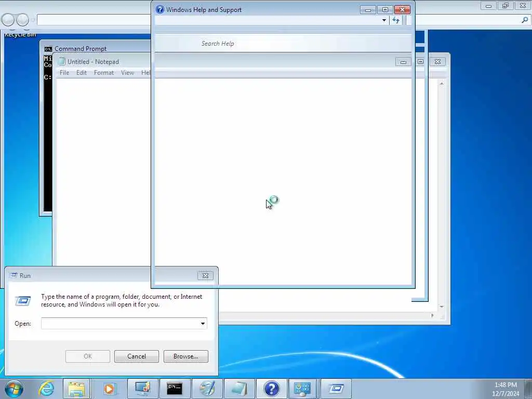Image resolution: width=532 pixels, height=399 pixels.
Task: Click the Help and Support title bar question icon
Action: pos(159,9)
